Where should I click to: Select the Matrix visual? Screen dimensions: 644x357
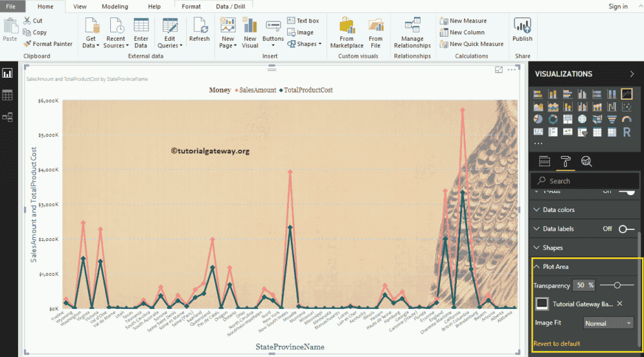(x=612, y=132)
